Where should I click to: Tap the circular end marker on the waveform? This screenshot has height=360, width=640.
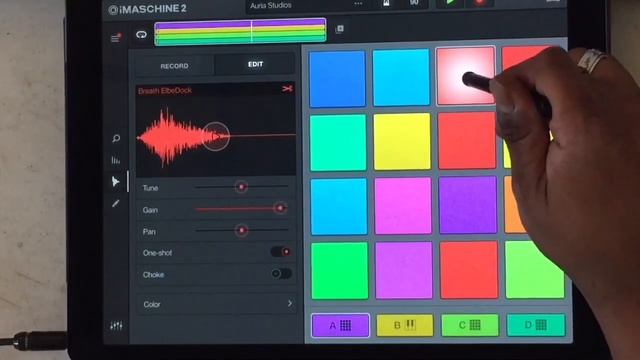point(216,136)
